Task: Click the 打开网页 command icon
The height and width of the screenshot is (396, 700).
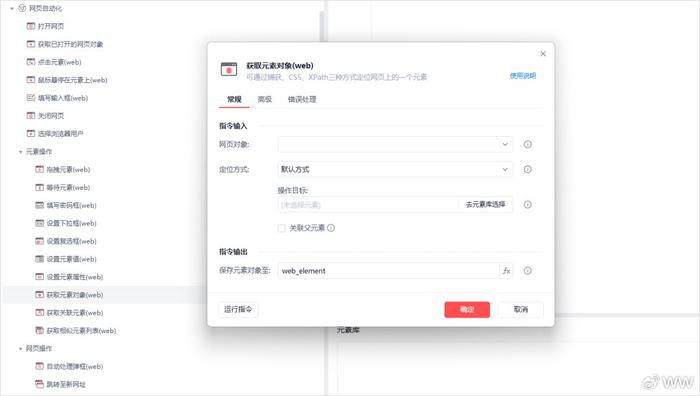Action: point(31,26)
